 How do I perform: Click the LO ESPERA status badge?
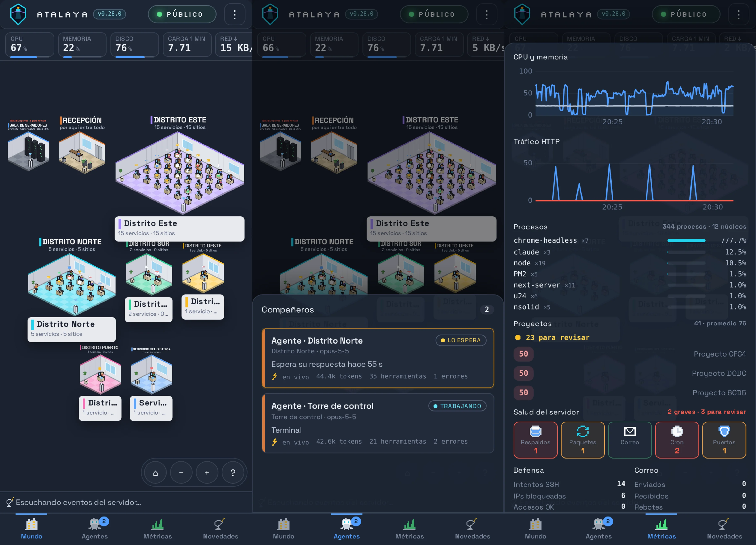461,340
